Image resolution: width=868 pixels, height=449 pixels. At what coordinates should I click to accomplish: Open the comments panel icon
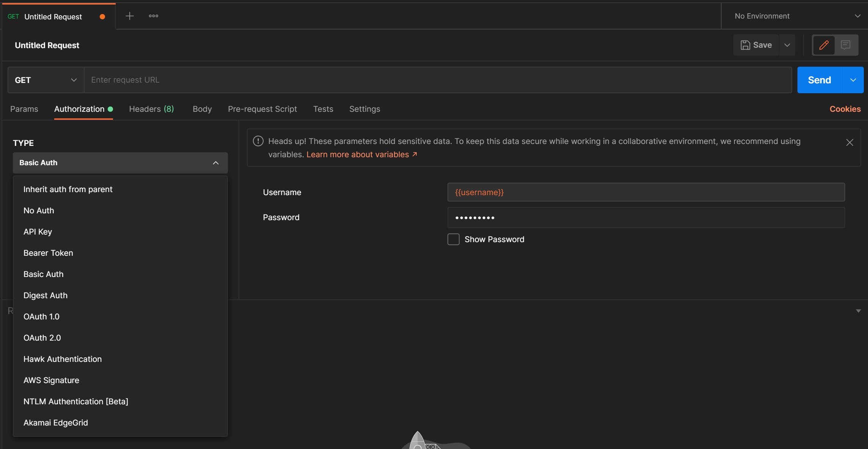tap(845, 45)
